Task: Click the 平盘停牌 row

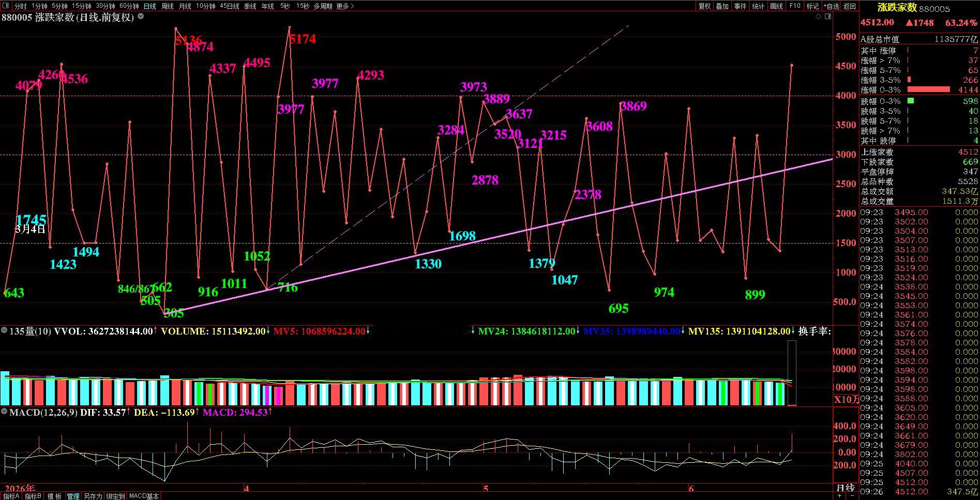Action: point(919,172)
